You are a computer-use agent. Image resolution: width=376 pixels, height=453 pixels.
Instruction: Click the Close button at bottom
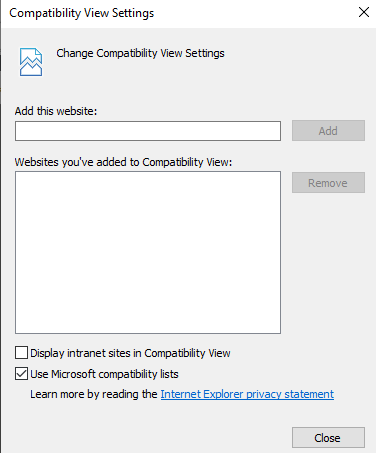pos(328,438)
